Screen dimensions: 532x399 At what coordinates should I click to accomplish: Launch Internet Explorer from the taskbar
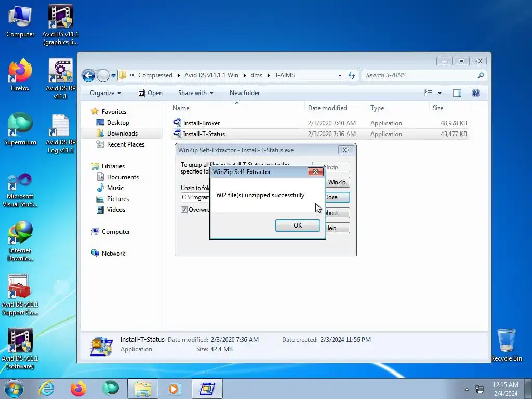tap(46, 389)
